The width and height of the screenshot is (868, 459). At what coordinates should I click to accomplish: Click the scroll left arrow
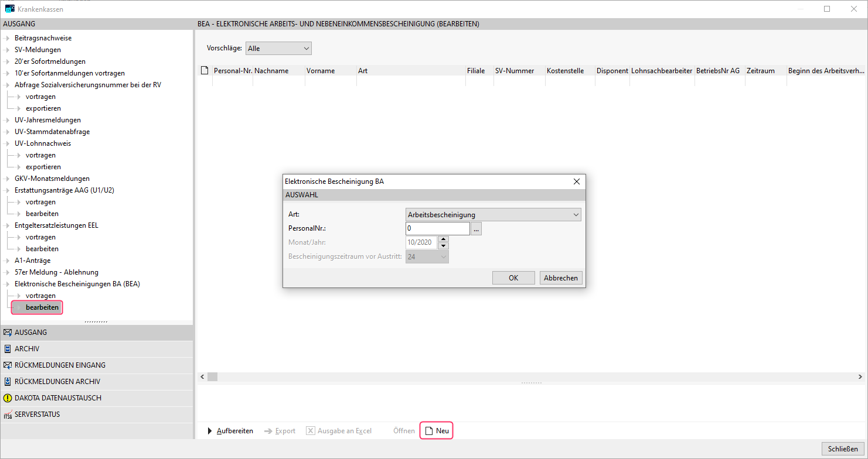202,377
